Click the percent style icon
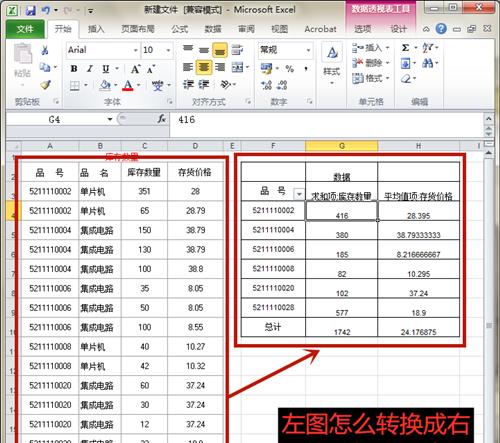Screen dimensions: 500x443 click(290, 69)
